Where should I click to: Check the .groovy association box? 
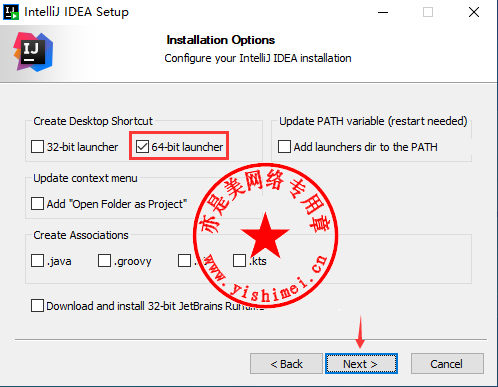coord(104,261)
